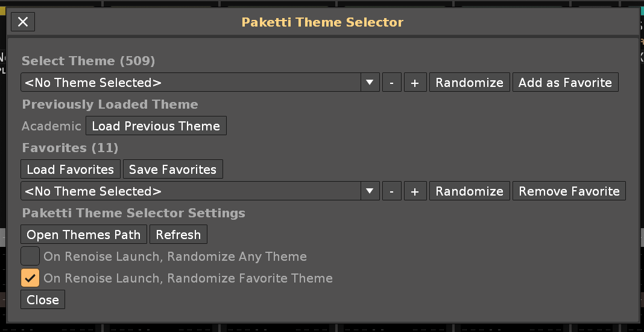
Task: Enable Randomize Any Theme on launch
Action: pyautogui.click(x=30, y=257)
